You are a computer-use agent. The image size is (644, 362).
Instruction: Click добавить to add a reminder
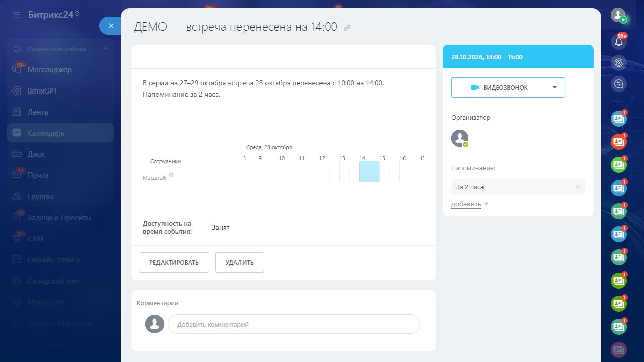[x=466, y=204]
